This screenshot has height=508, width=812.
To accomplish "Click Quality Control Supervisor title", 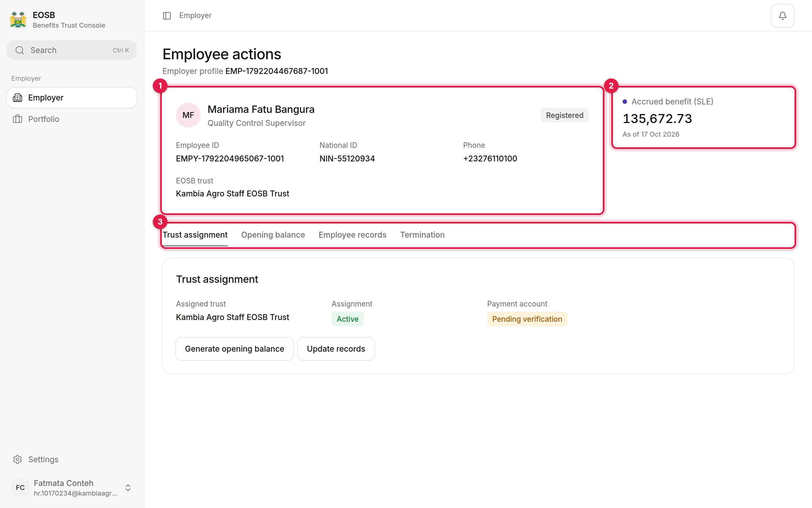I will click(x=256, y=123).
